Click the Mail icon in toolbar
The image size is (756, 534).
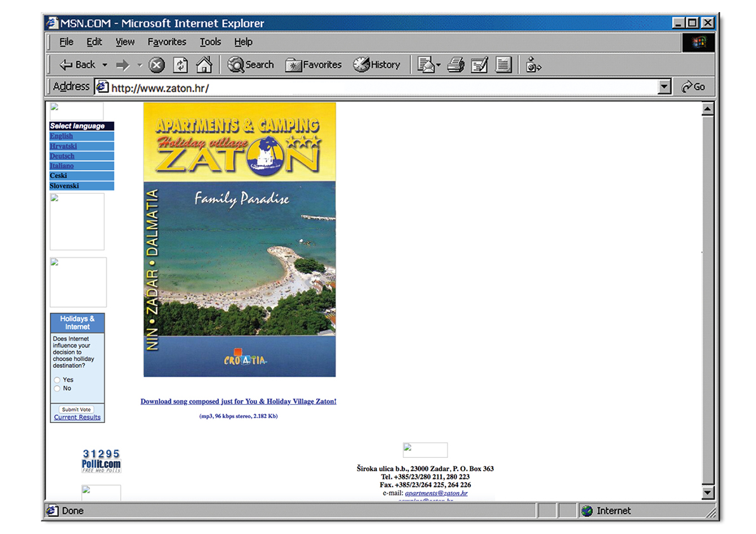tap(426, 65)
